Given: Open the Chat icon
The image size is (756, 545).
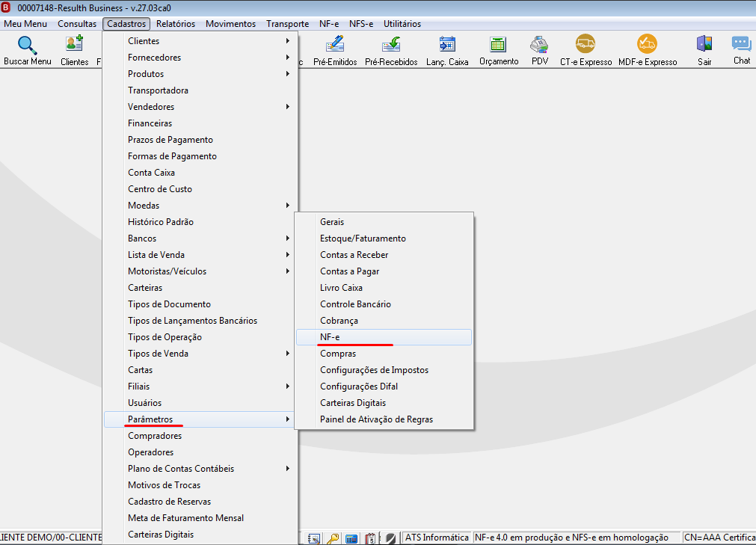Looking at the screenshot, I should click(x=742, y=44).
